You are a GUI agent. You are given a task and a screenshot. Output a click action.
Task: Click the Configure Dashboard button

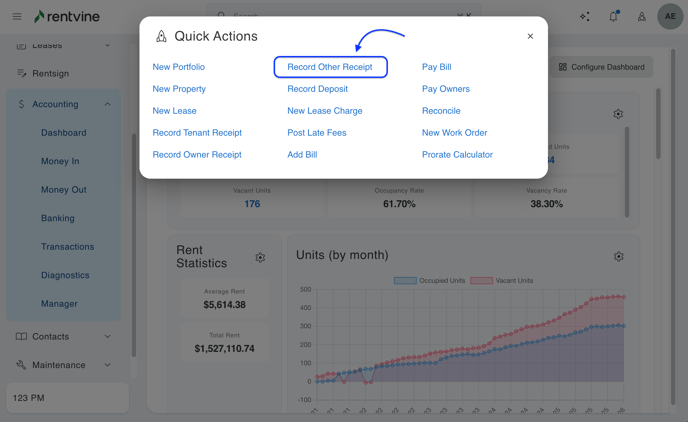pyautogui.click(x=601, y=67)
